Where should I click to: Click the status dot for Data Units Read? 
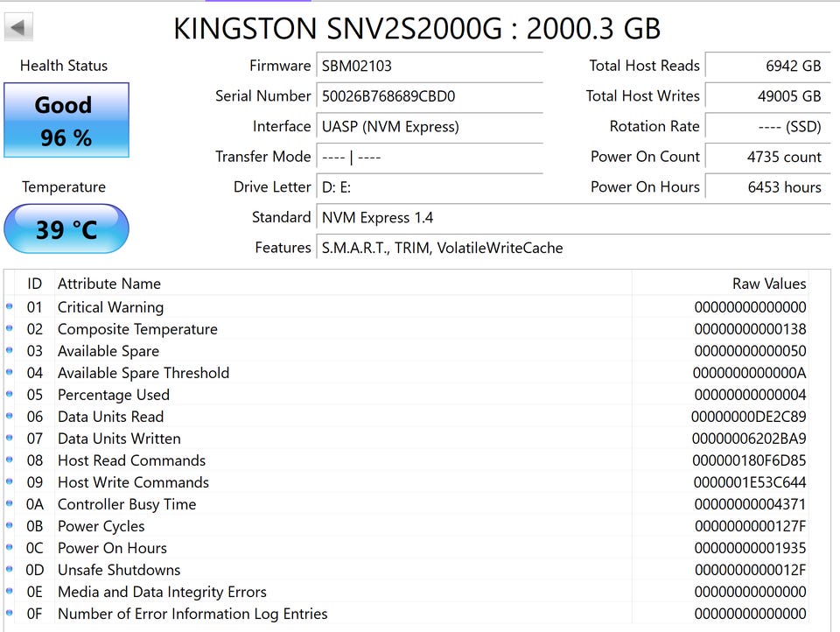[x=9, y=416]
